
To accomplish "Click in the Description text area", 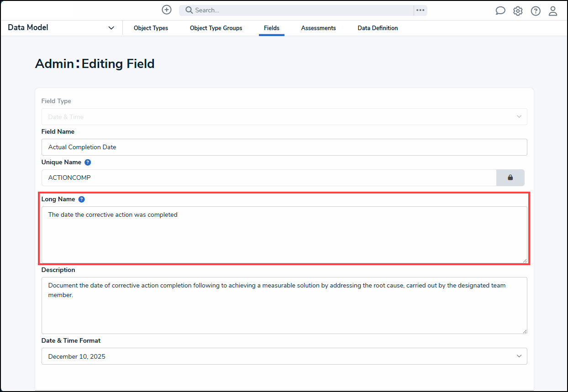I will (x=284, y=311).
